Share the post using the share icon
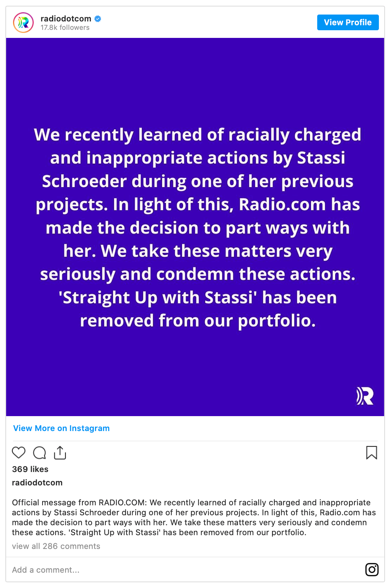Viewport: 390px width, 588px height. (60, 452)
